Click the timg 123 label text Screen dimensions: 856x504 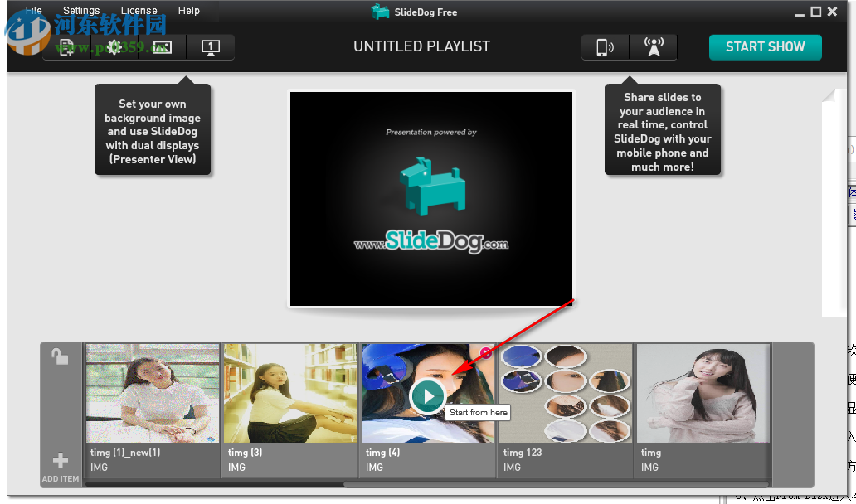[523, 453]
